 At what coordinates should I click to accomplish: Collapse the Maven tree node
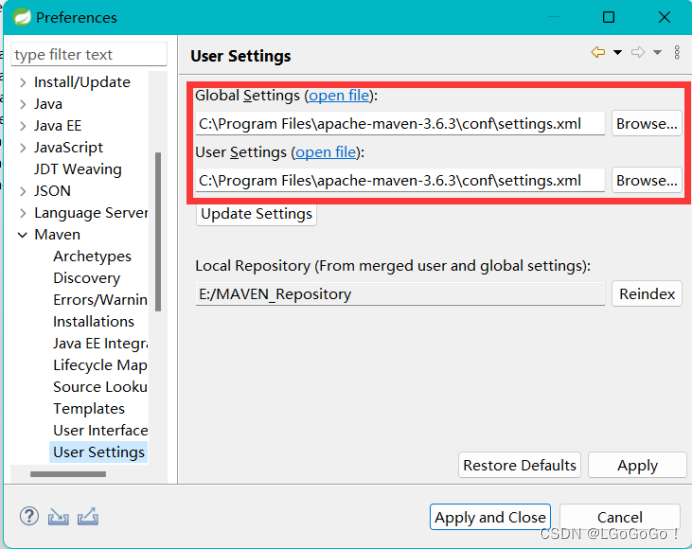[22, 235]
